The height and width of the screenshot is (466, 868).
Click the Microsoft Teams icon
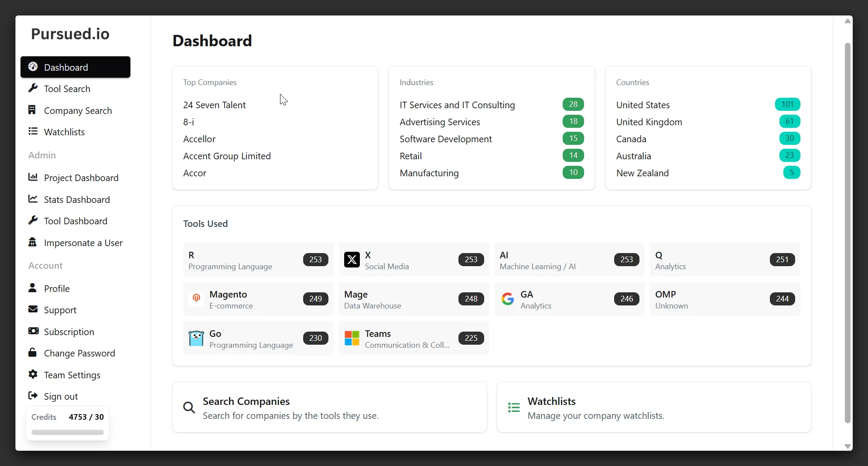[352, 338]
